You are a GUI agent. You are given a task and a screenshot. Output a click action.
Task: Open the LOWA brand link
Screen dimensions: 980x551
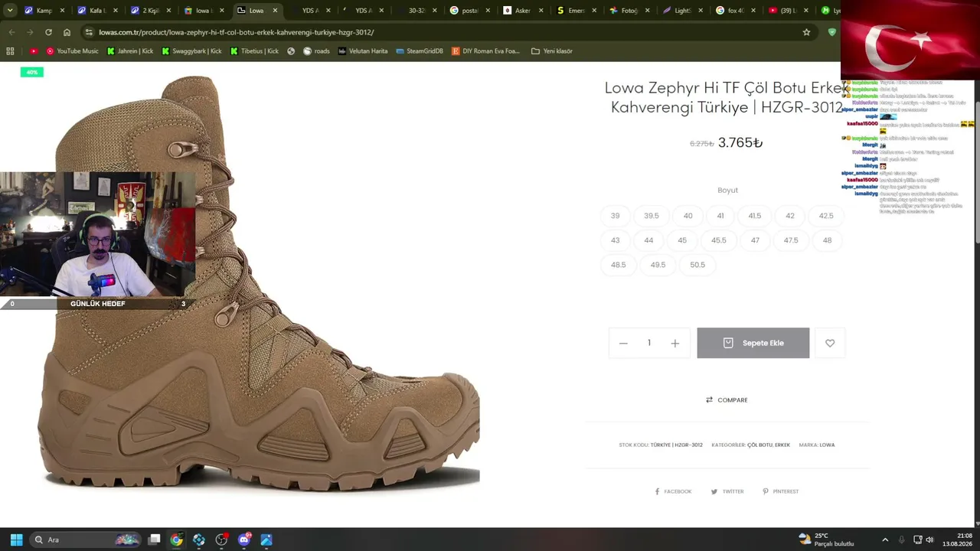(x=827, y=445)
